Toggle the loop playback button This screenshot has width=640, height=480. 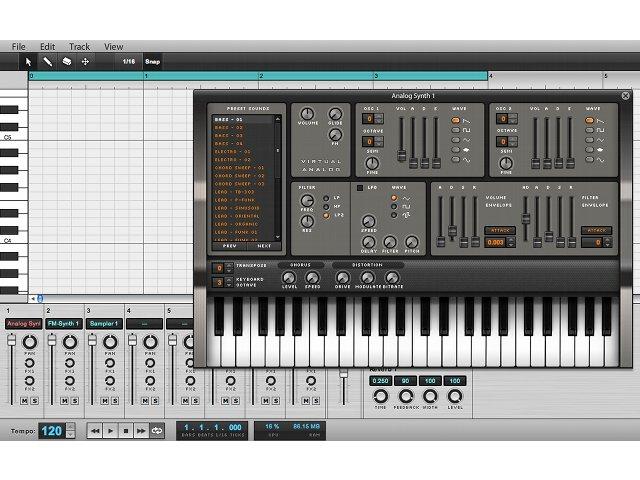(158, 431)
